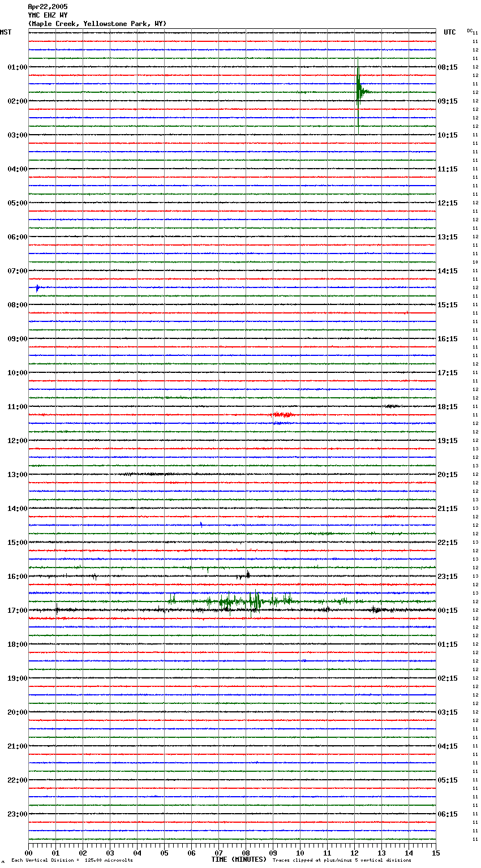Viewport: 481px width, 868px height.
Task: Click the 23:15 UTC time label
Action: point(448,577)
